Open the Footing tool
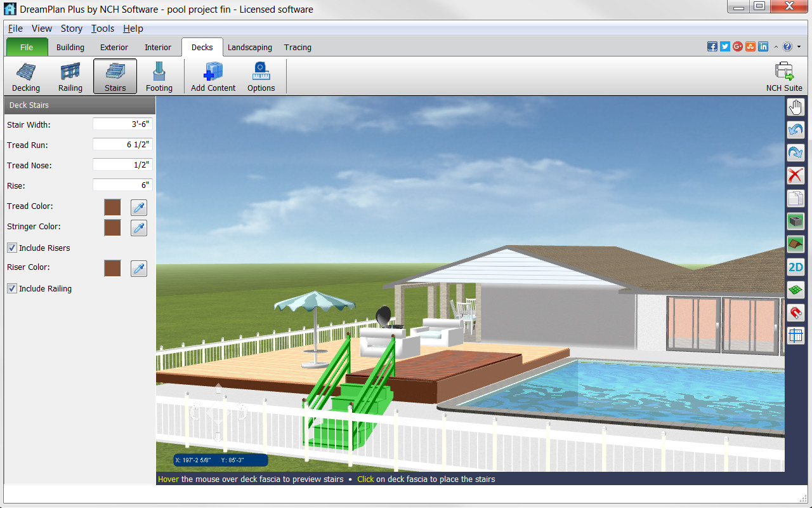The height and width of the screenshot is (508, 812). pyautogui.click(x=159, y=76)
